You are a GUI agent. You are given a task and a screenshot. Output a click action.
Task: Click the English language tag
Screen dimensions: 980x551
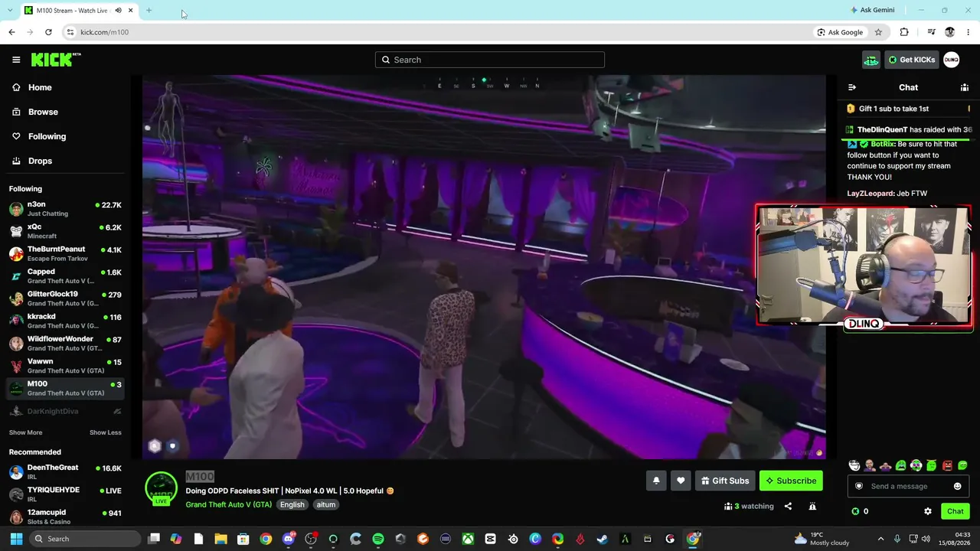[292, 504]
